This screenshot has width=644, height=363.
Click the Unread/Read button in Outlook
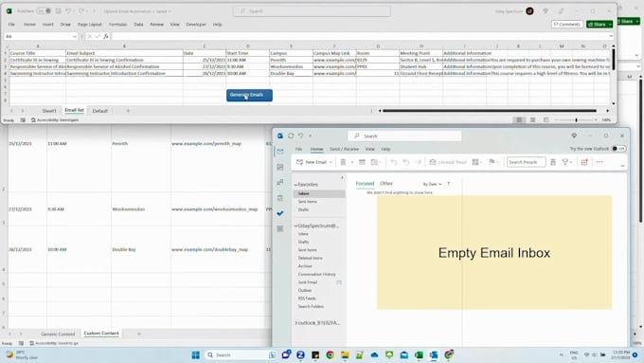[448, 162]
